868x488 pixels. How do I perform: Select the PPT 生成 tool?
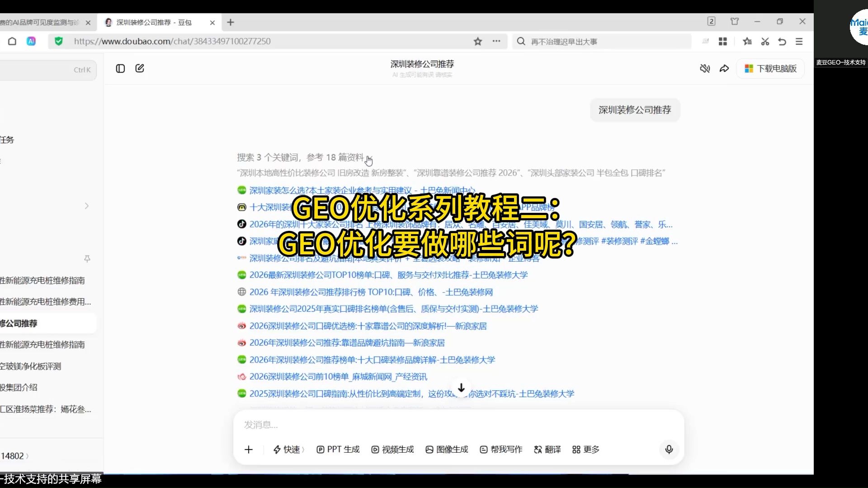click(338, 450)
